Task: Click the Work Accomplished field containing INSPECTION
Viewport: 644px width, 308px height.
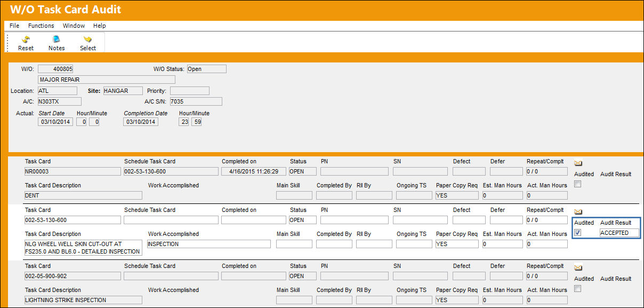Action: [208, 244]
